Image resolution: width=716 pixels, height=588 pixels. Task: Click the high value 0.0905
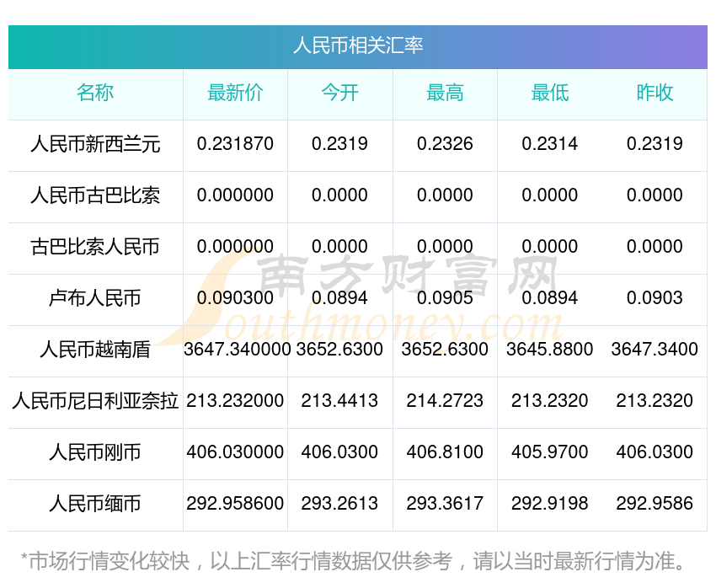(445, 297)
